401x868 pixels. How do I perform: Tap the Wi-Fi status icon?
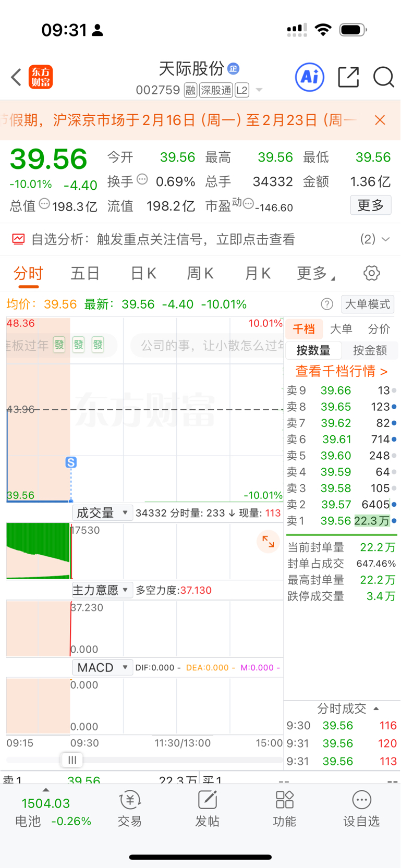(x=324, y=30)
